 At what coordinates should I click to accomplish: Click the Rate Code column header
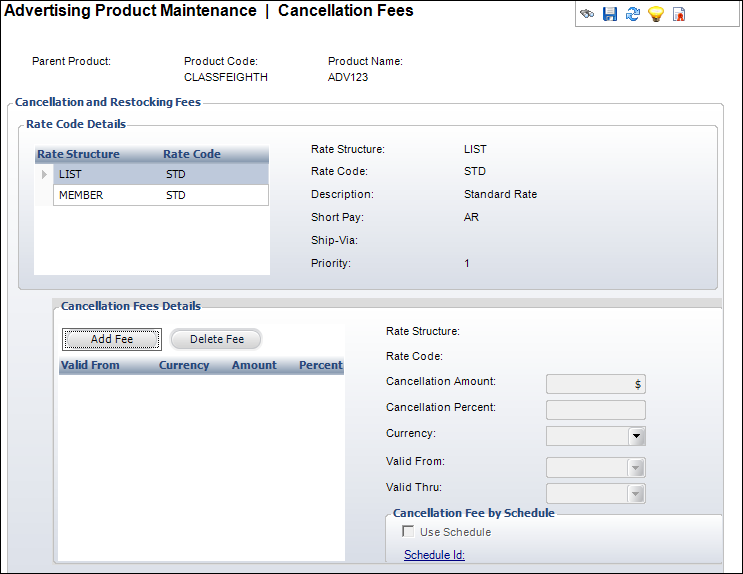point(192,154)
